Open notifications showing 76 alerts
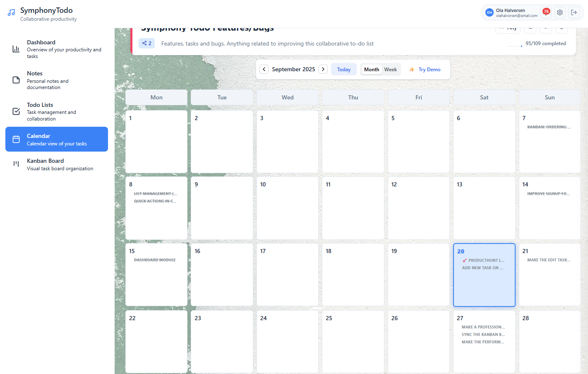588x374 pixels. (546, 12)
